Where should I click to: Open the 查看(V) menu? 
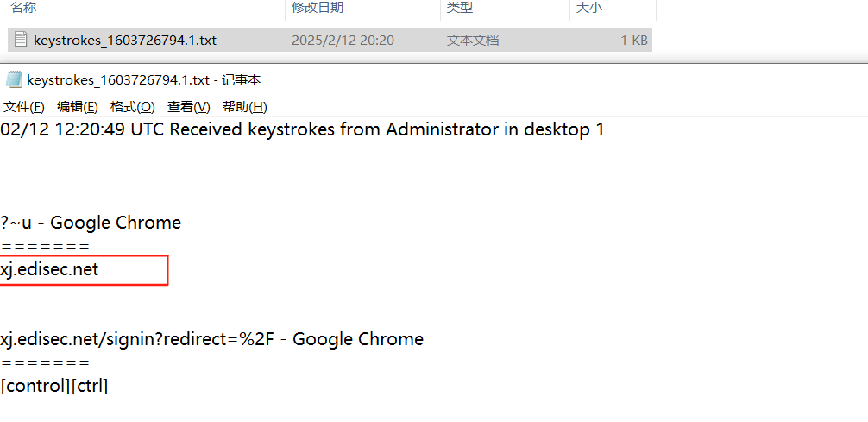(x=188, y=107)
